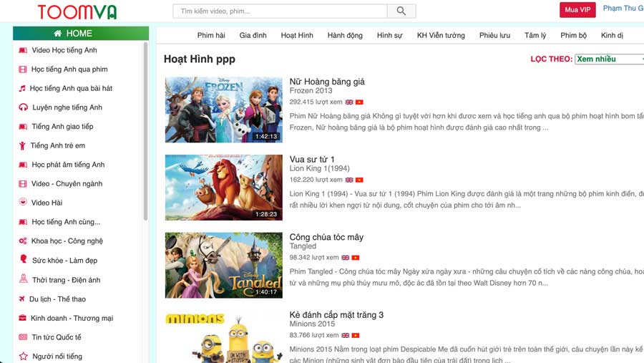Click head icon beside Sức khỏe - Làm đẹp
The height and width of the screenshot is (363, 644).
pyautogui.click(x=24, y=259)
